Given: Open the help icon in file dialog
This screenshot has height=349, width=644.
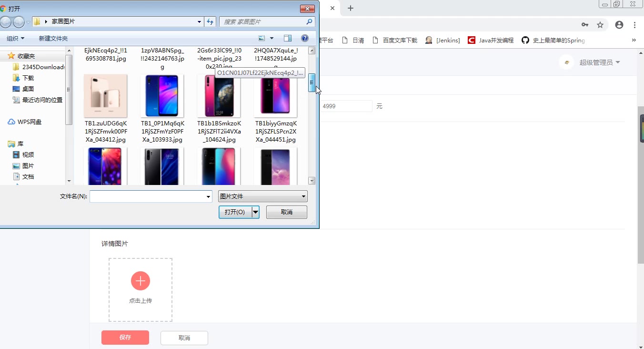Looking at the screenshot, I should point(305,38).
